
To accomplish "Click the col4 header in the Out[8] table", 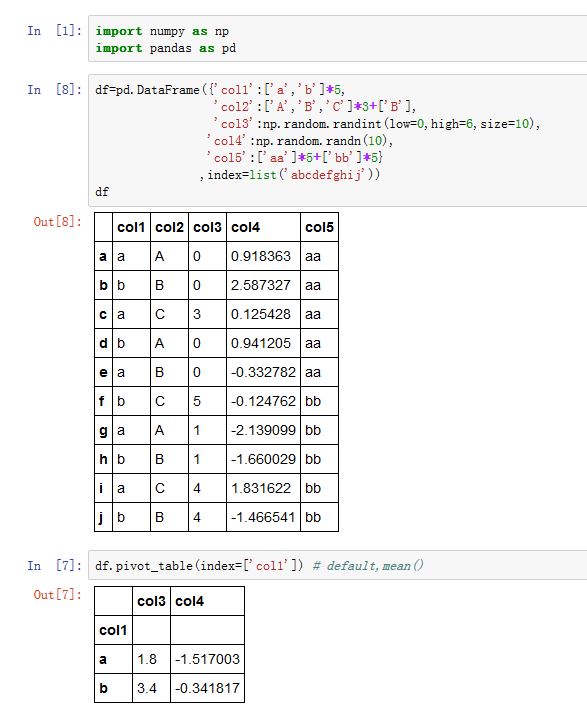I will (x=245, y=227).
